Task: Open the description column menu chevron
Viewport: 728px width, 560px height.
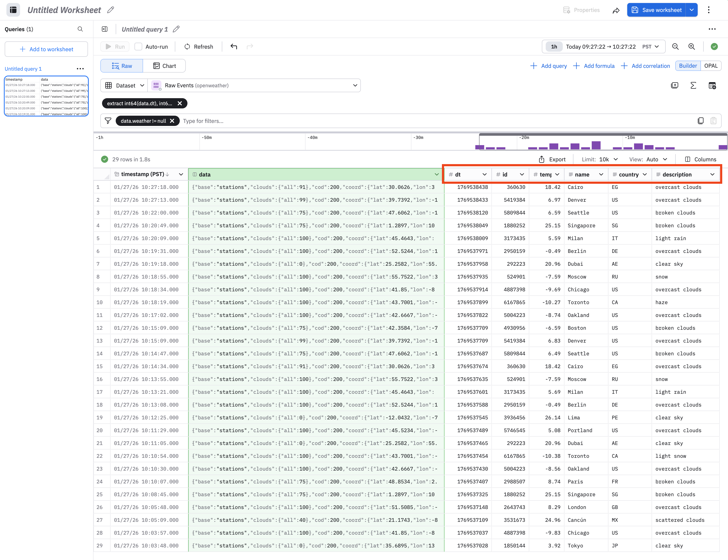Action: (x=712, y=175)
